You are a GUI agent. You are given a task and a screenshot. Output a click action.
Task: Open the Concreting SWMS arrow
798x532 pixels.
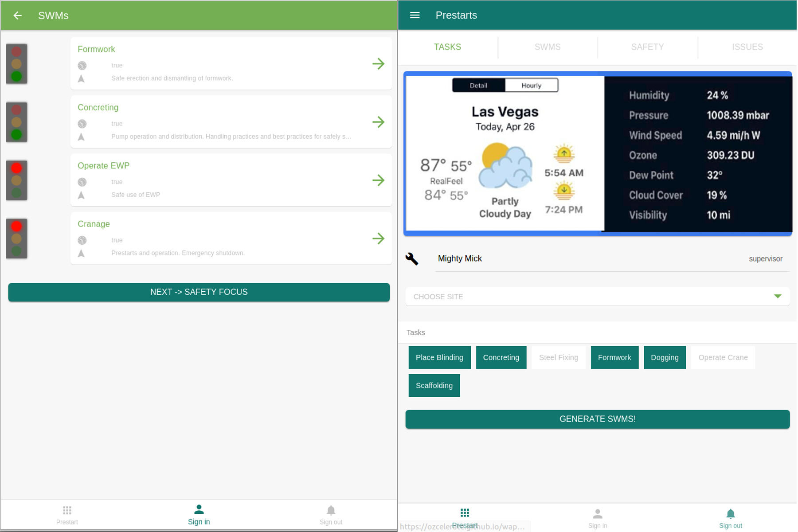click(378, 122)
